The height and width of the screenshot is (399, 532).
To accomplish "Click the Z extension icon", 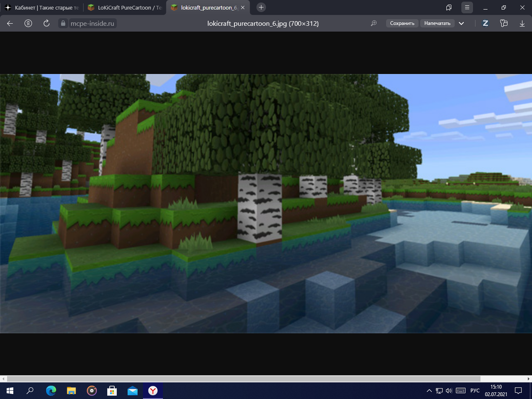I will tap(485, 23).
